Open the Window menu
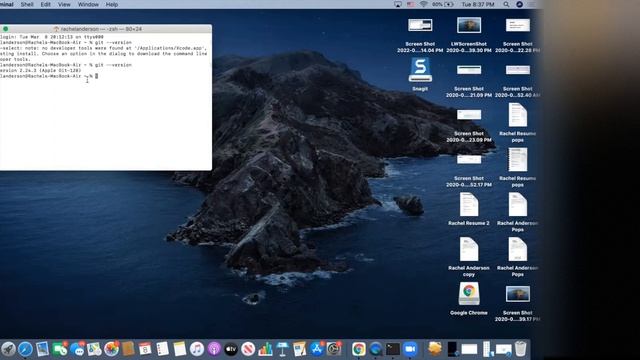This screenshot has height=360, width=640. point(88,4)
